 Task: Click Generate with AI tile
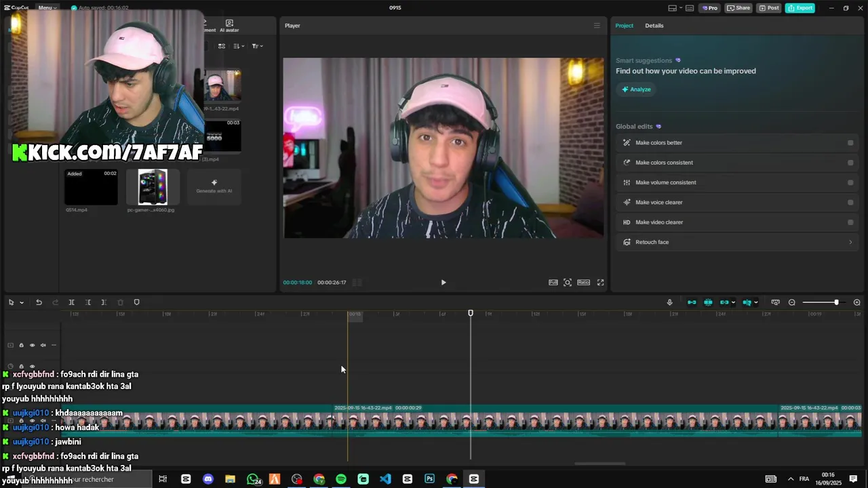(x=214, y=186)
